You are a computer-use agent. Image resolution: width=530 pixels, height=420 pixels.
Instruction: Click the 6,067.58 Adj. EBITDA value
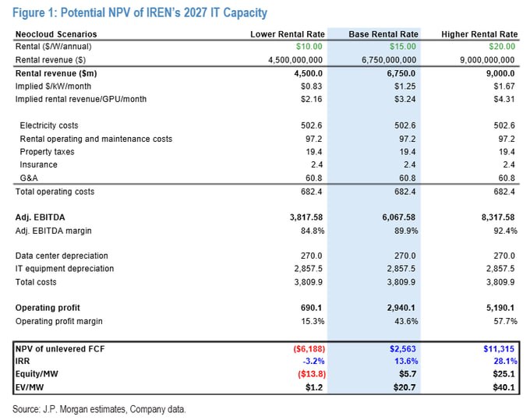click(x=399, y=217)
